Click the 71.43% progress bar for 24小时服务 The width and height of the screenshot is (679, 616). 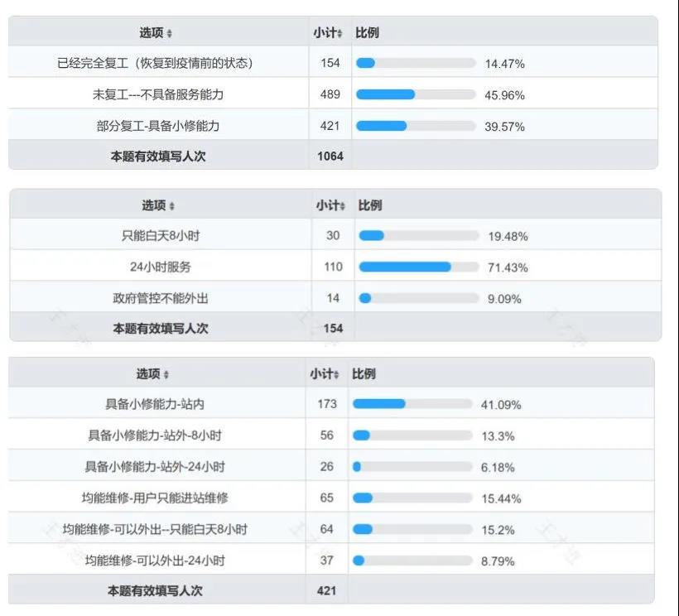pyautogui.click(x=418, y=267)
